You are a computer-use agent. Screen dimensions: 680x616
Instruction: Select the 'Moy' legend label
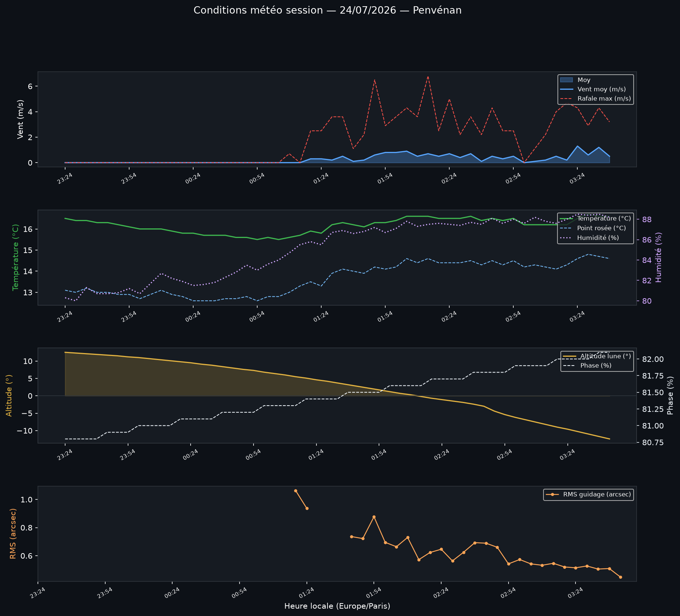coord(584,80)
